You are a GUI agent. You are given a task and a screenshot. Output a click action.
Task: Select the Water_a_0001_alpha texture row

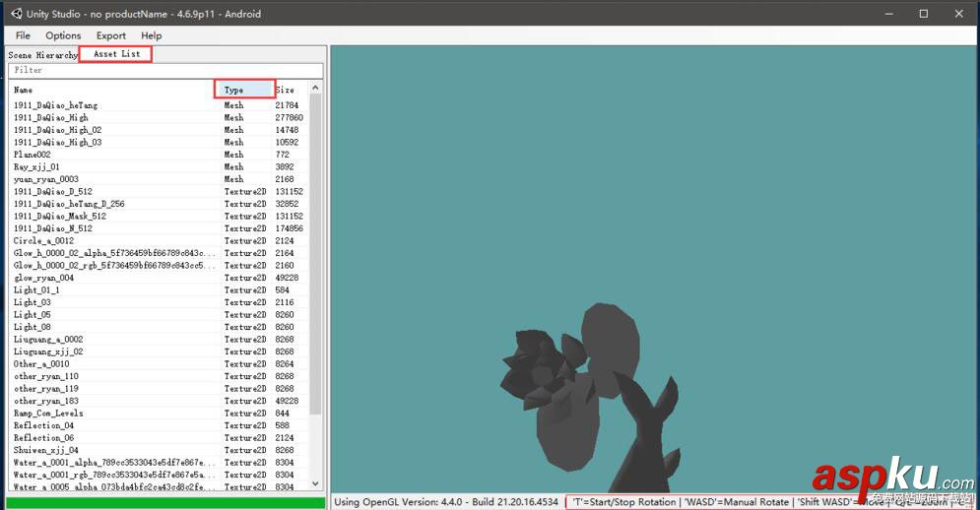(x=160, y=462)
